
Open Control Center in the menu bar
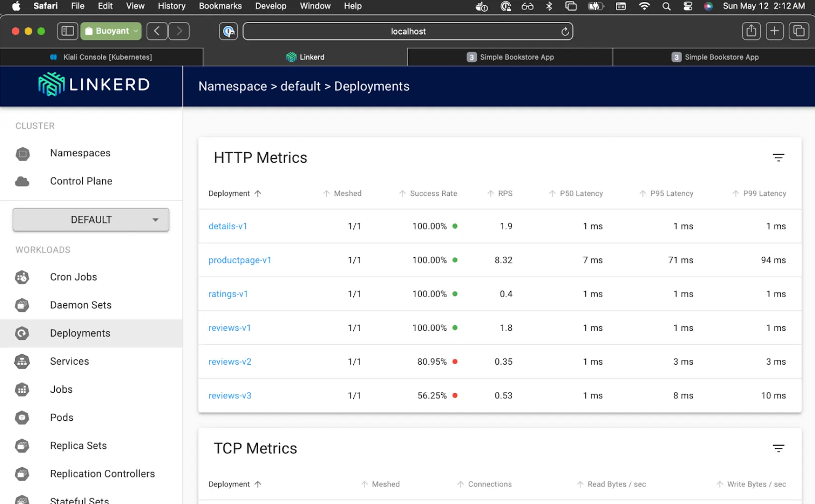[688, 6]
